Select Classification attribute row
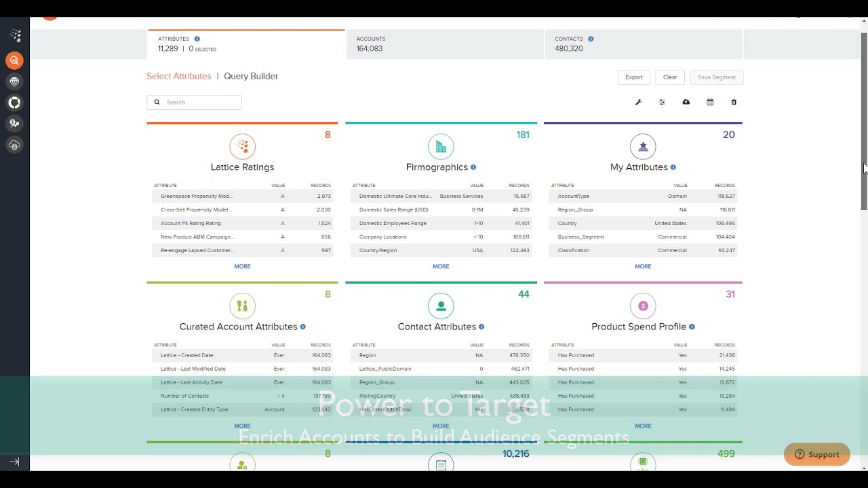 644,250
